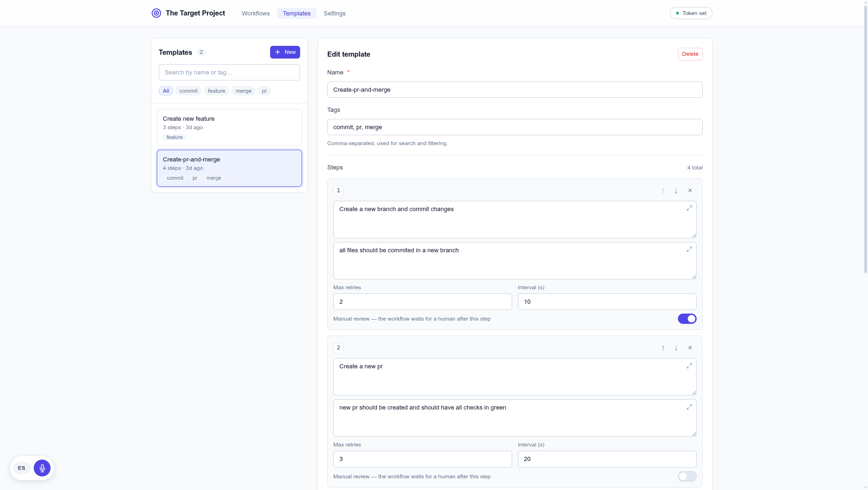This screenshot has height=490, width=868.
Task: Move step 2 up with arrow icon
Action: [x=663, y=348]
